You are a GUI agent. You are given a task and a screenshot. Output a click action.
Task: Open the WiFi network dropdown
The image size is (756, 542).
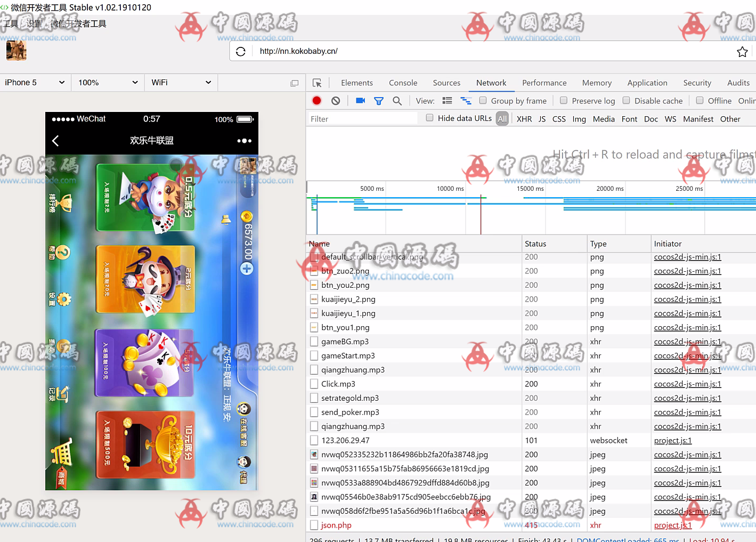(x=181, y=83)
